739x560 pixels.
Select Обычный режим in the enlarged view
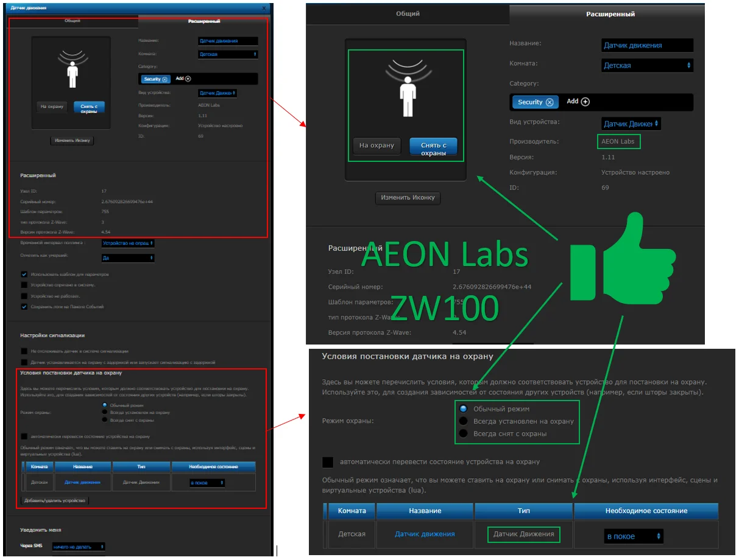click(463, 409)
